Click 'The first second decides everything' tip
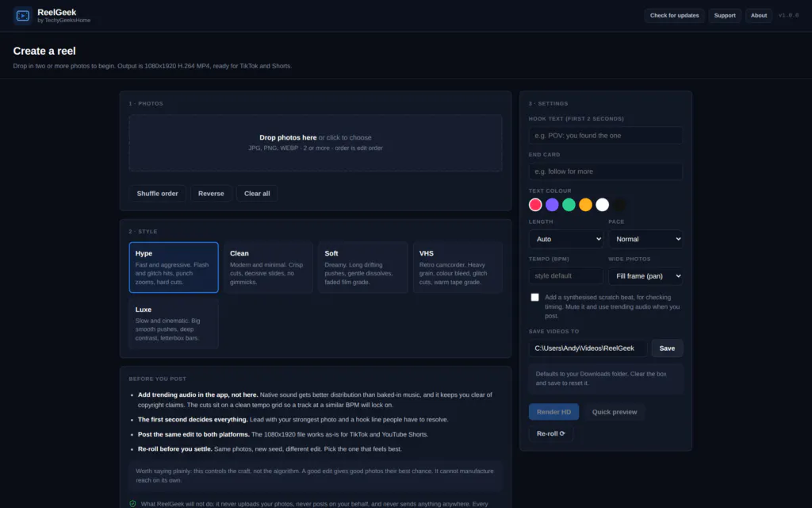Screen dimensions: 812x508 point(293,419)
